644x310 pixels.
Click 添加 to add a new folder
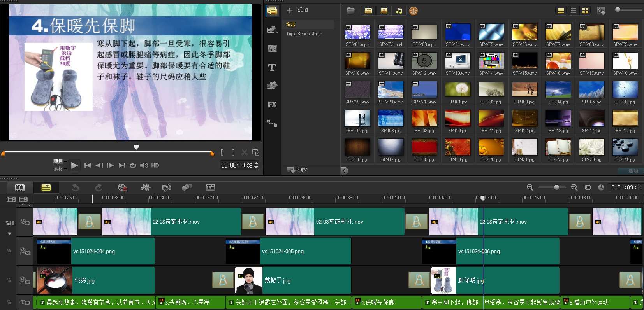coord(297,10)
